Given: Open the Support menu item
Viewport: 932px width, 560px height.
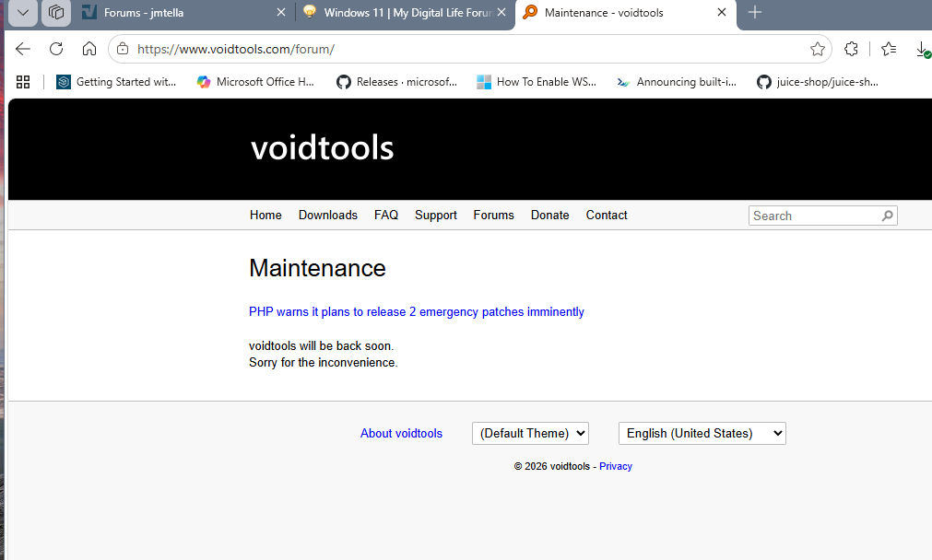Looking at the screenshot, I should 436,215.
